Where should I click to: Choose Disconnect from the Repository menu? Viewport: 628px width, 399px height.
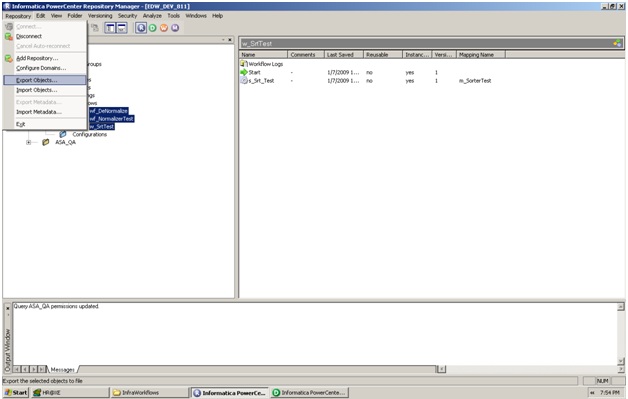point(45,36)
